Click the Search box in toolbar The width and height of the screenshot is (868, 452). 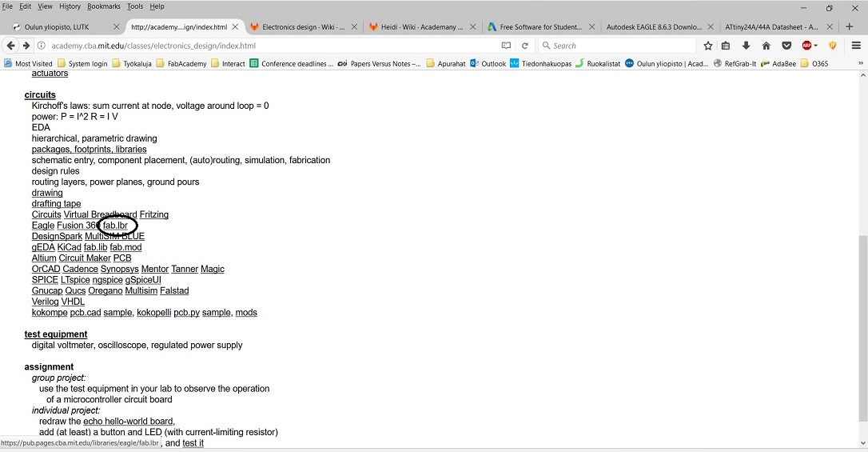coord(617,46)
